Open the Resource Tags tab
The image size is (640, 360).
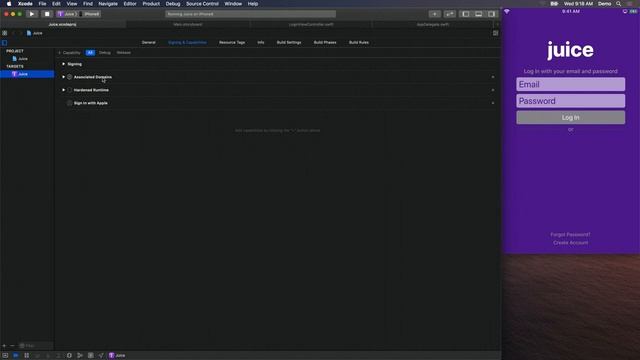232,42
